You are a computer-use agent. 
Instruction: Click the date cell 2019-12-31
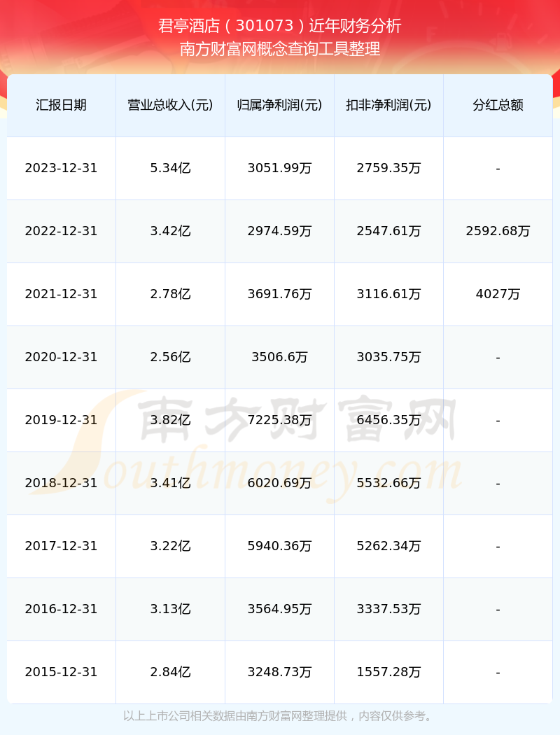point(62,420)
